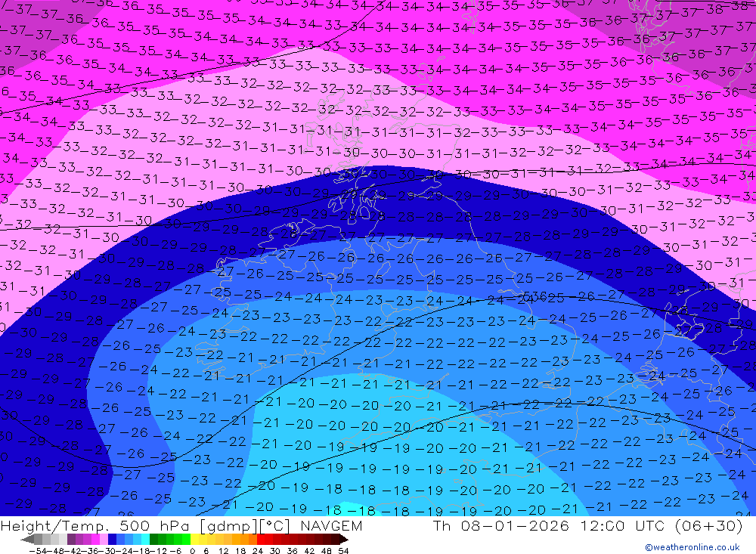The height and width of the screenshot is (554, 756).
Task: Pick the dark blue legend swatch at -30
Action: click(x=113, y=539)
